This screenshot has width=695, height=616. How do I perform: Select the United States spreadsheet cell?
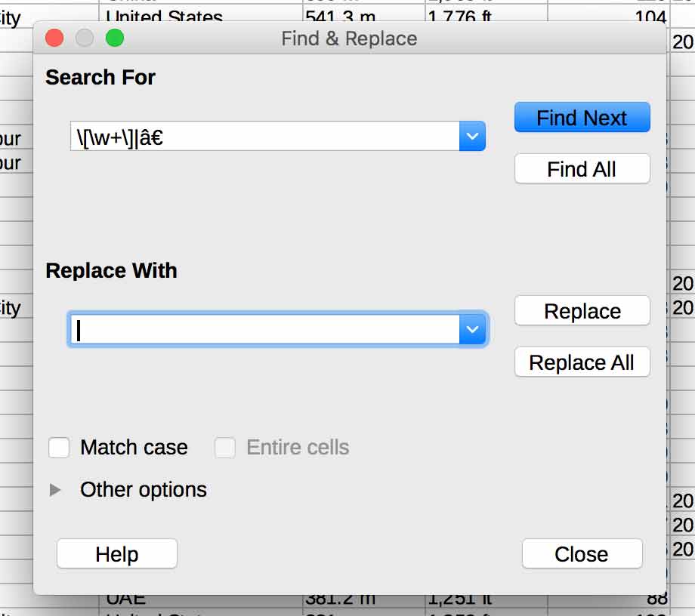(x=200, y=14)
